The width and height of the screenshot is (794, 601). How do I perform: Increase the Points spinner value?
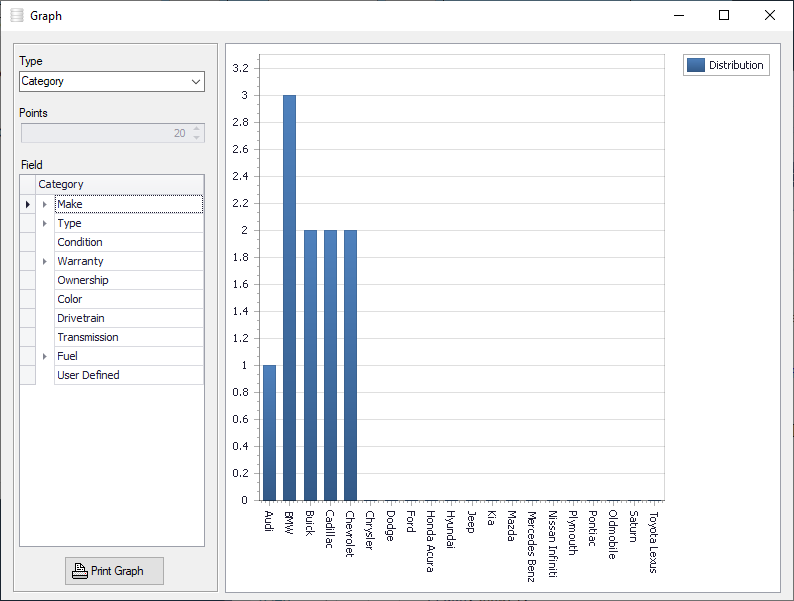[x=196, y=129]
